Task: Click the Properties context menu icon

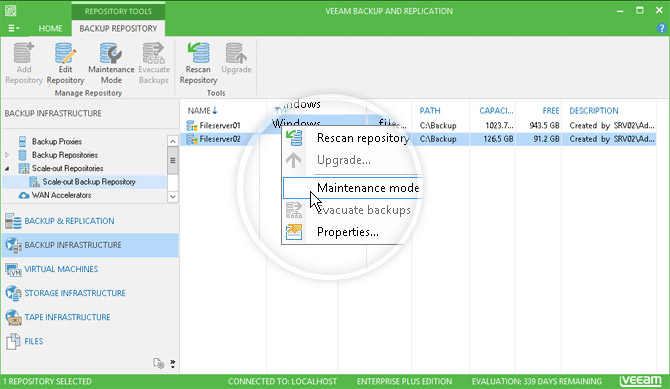Action: click(294, 232)
